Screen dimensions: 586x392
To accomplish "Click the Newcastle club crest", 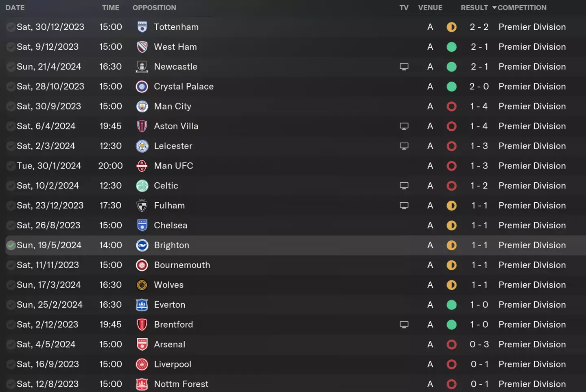I will coord(142,67).
